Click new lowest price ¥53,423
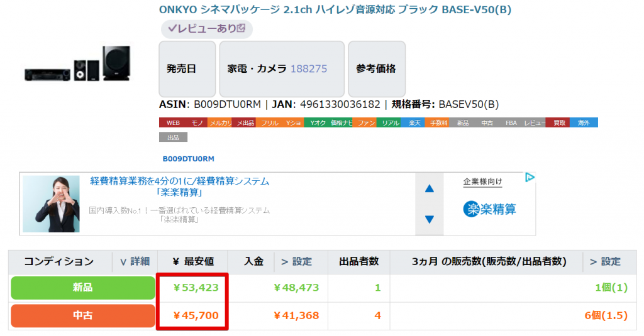The width and height of the screenshot is (644, 336). point(196,288)
